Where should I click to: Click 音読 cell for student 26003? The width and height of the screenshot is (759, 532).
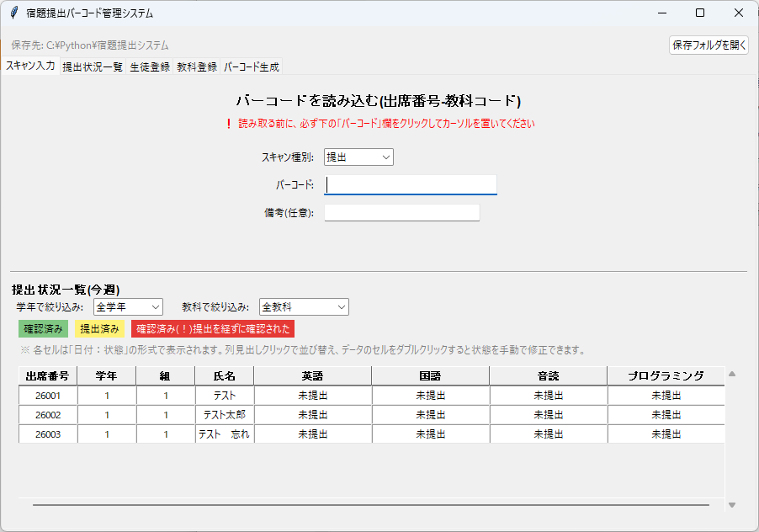549,434
